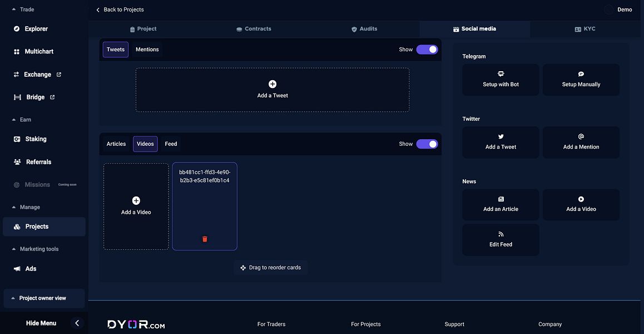Delete the bb481cc1 video card
The image size is (644, 334).
pyautogui.click(x=205, y=239)
